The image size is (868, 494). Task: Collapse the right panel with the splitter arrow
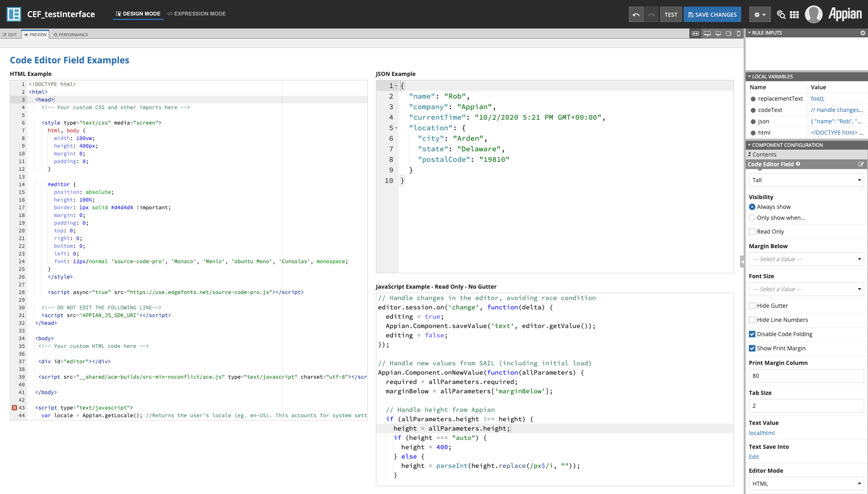[742, 262]
